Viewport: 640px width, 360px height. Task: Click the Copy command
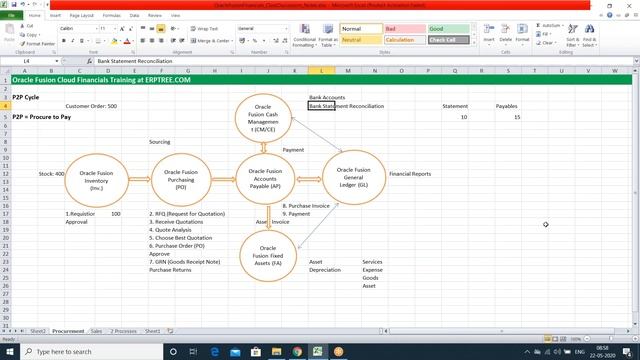point(29,35)
